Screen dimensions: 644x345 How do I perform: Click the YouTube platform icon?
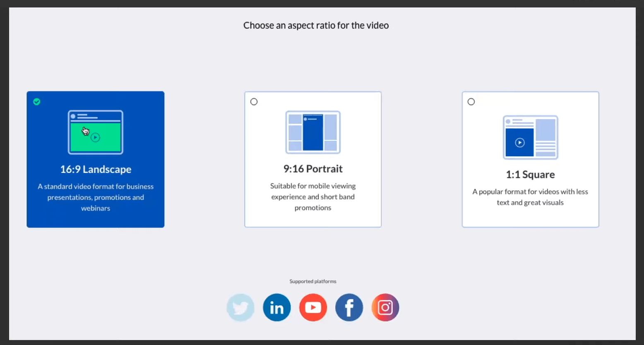tap(313, 307)
